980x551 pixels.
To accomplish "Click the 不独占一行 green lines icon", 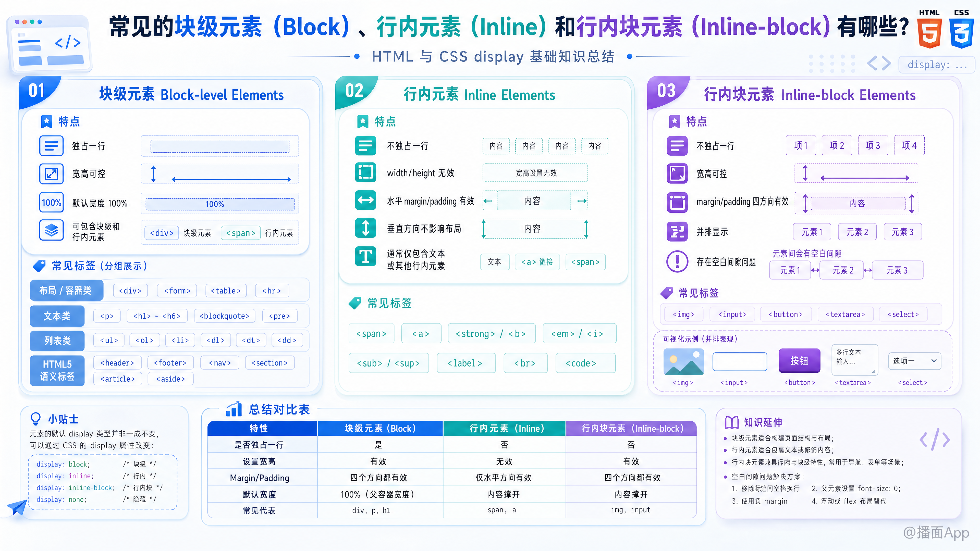I will tap(366, 146).
